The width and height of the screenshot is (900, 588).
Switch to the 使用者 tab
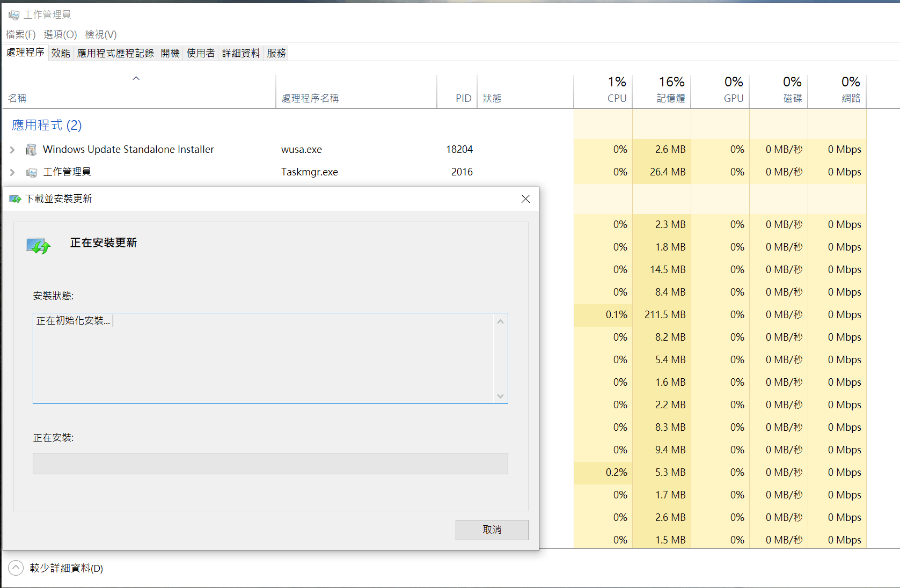click(x=201, y=53)
